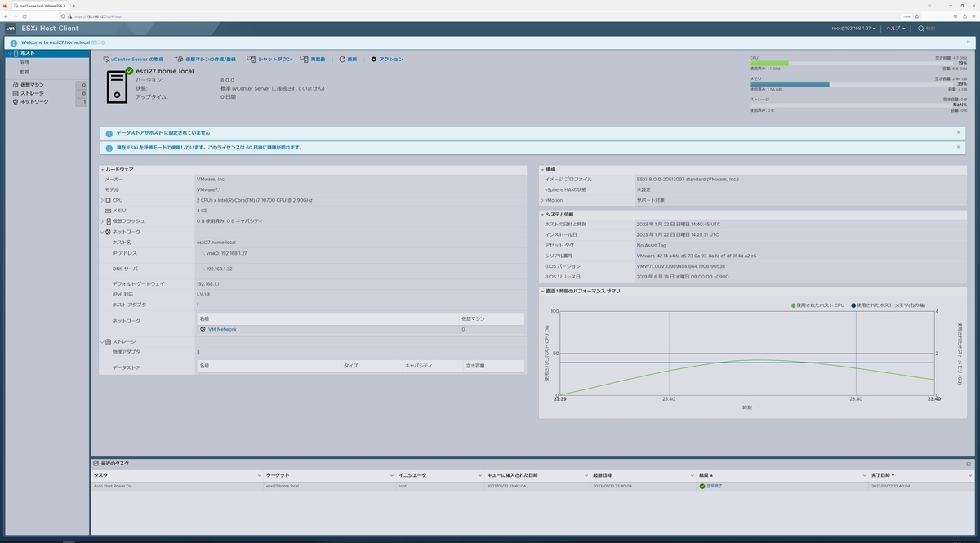
Task: Open the VM Network link
Action: click(222, 329)
